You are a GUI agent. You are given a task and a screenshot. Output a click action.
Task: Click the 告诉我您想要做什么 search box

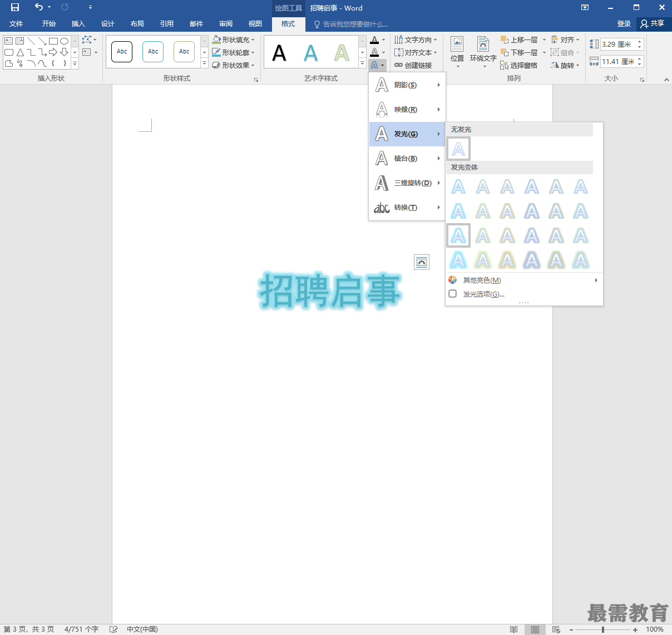click(351, 24)
